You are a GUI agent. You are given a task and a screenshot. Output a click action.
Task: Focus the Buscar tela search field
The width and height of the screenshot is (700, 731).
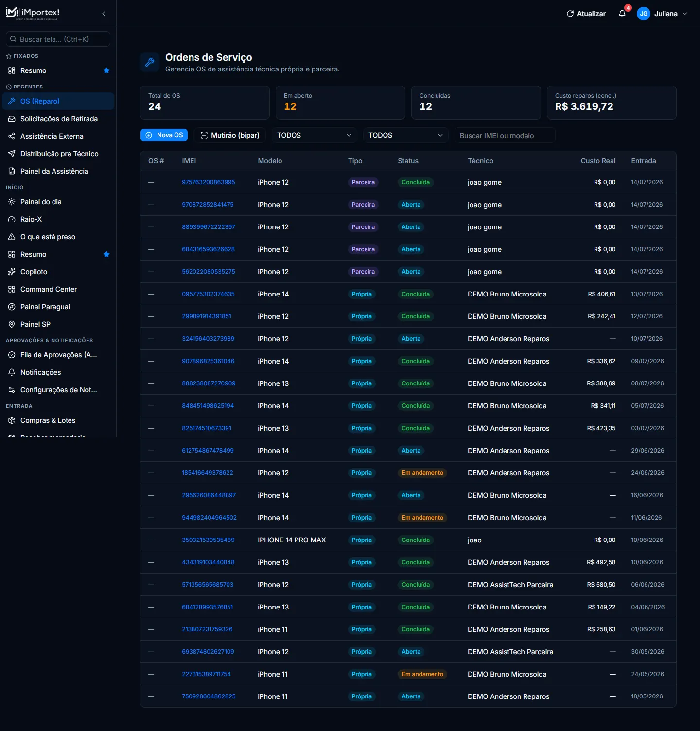tap(58, 39)
